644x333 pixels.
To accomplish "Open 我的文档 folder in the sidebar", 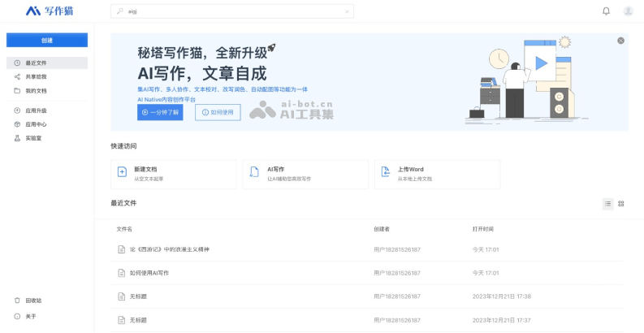I will click(x=36, y=90).
